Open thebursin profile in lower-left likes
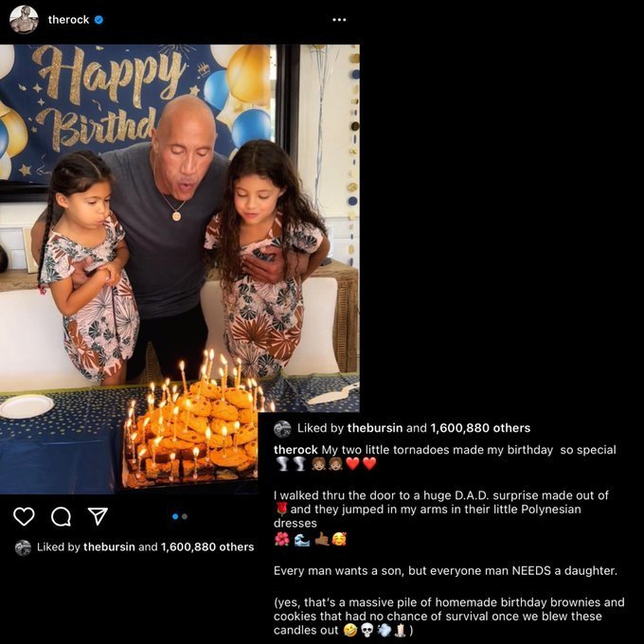The height and width of the screenshot is (644, 644). (x=109, y=547)
